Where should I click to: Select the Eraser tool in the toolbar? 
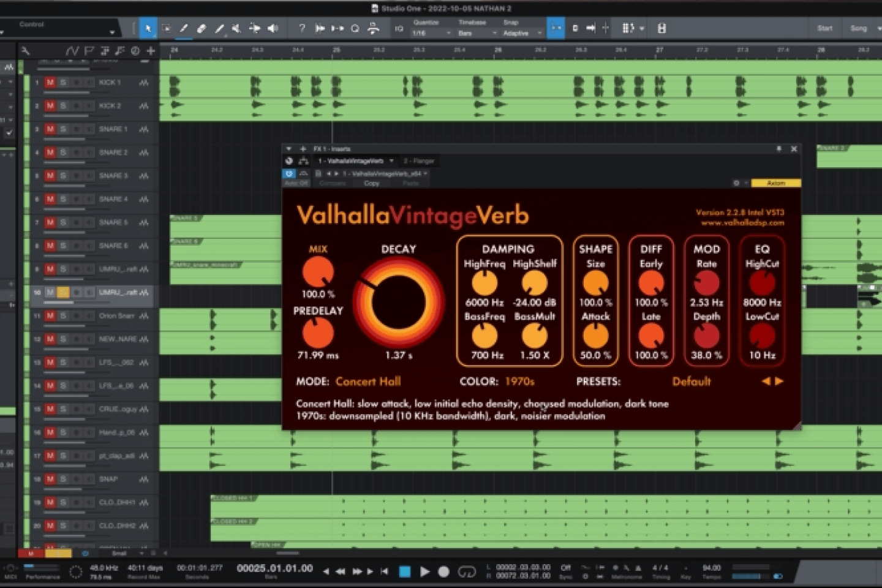pyautogui.click(x=201, y=28)
